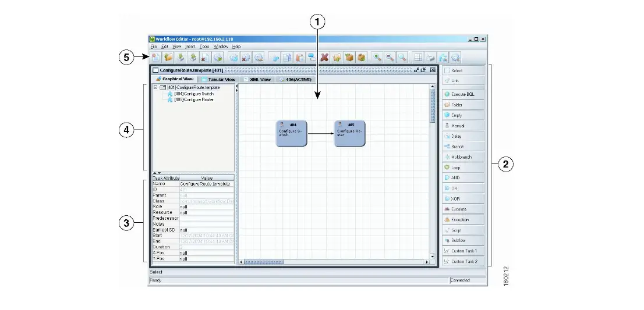Pick the Escalate task from palette
This screenshot has width=644, height=310.
(x=463, y=209)
